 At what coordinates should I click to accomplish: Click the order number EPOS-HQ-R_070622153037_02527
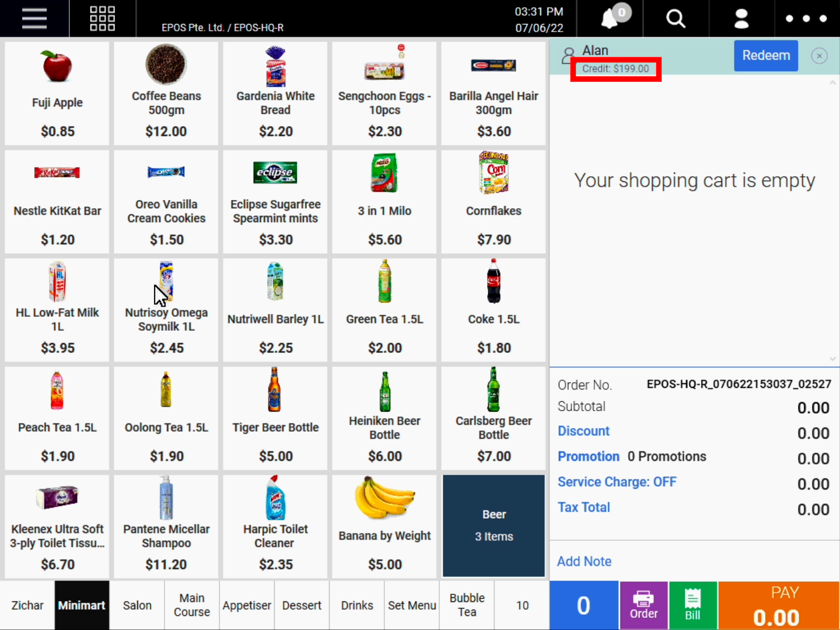[x=738, y=384]
